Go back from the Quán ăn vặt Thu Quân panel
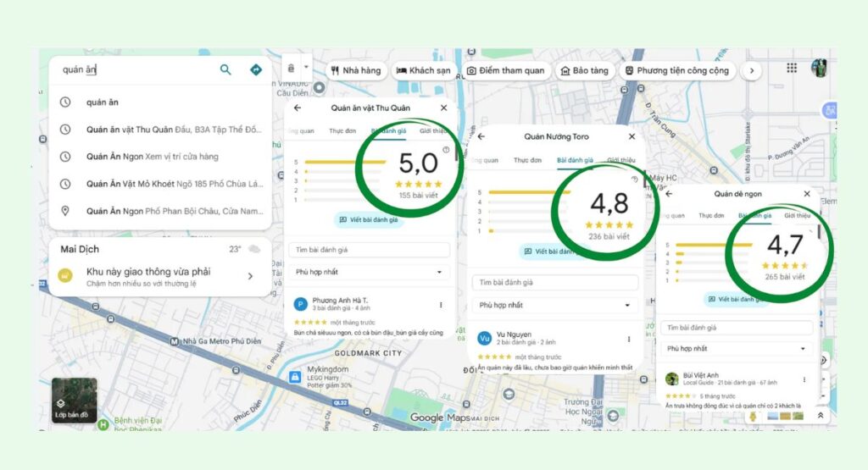The width and height of the screenshot is (868, 470). 297,108
